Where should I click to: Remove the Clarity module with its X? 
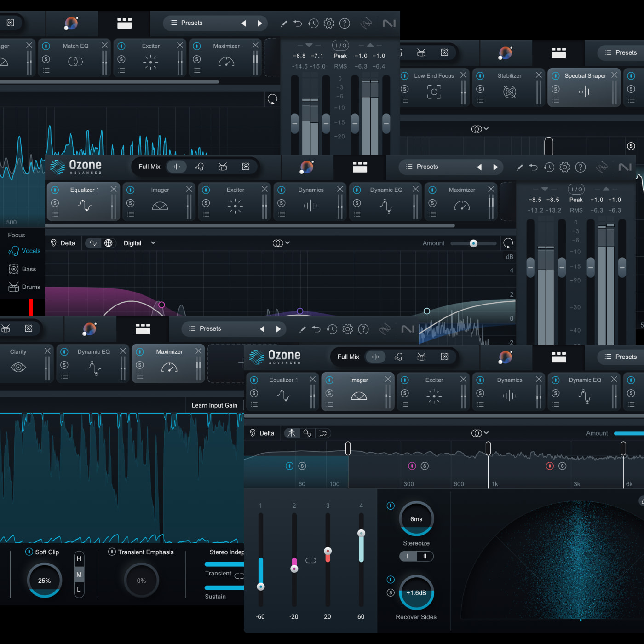pos(47,351)
